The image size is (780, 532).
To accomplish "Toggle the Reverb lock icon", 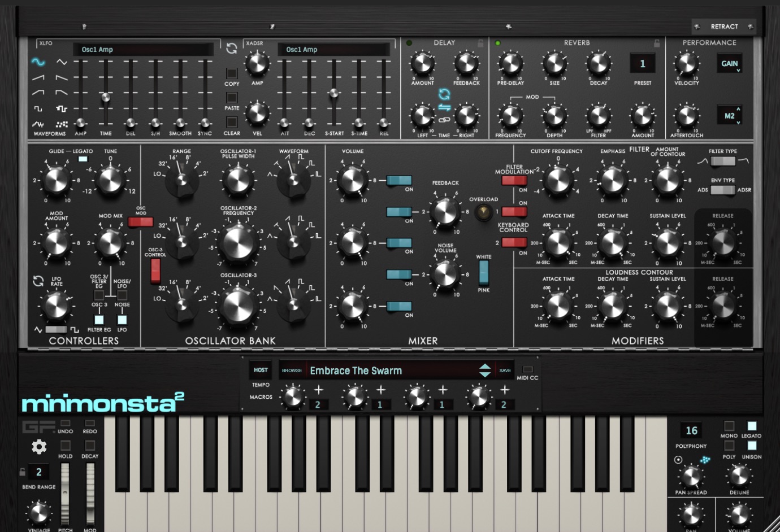I will tap(657, 43).
